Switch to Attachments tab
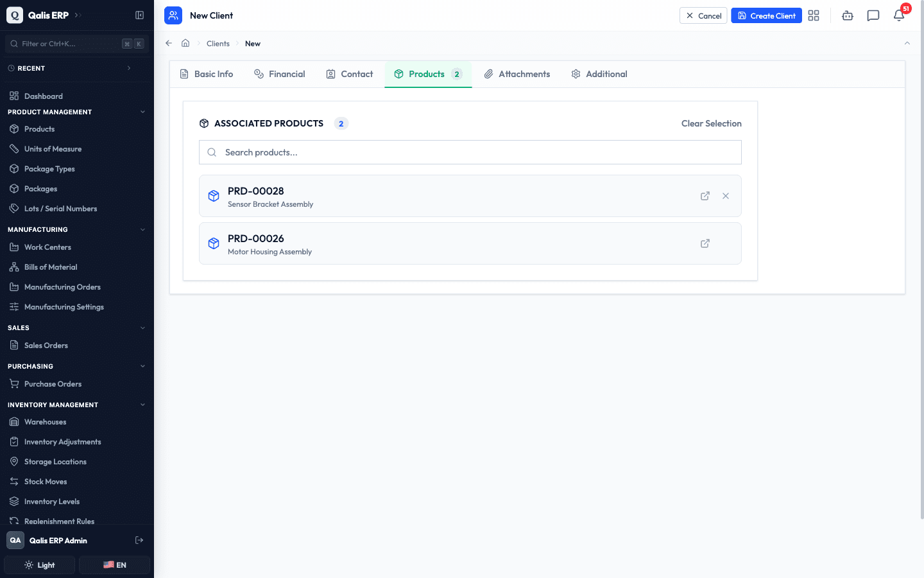Viewport: 924px width, 578px height. click(x=517, y=74)
